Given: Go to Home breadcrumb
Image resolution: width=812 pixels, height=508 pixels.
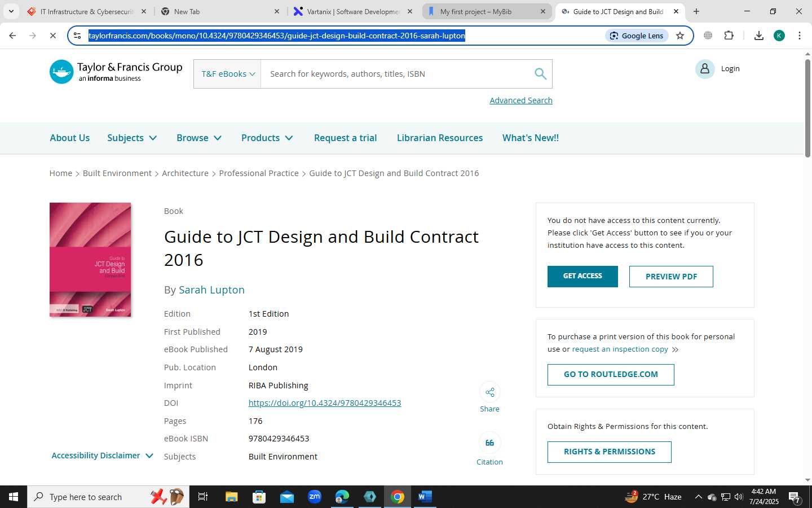Looking at the screenshot, I should (x=60, y=173).
